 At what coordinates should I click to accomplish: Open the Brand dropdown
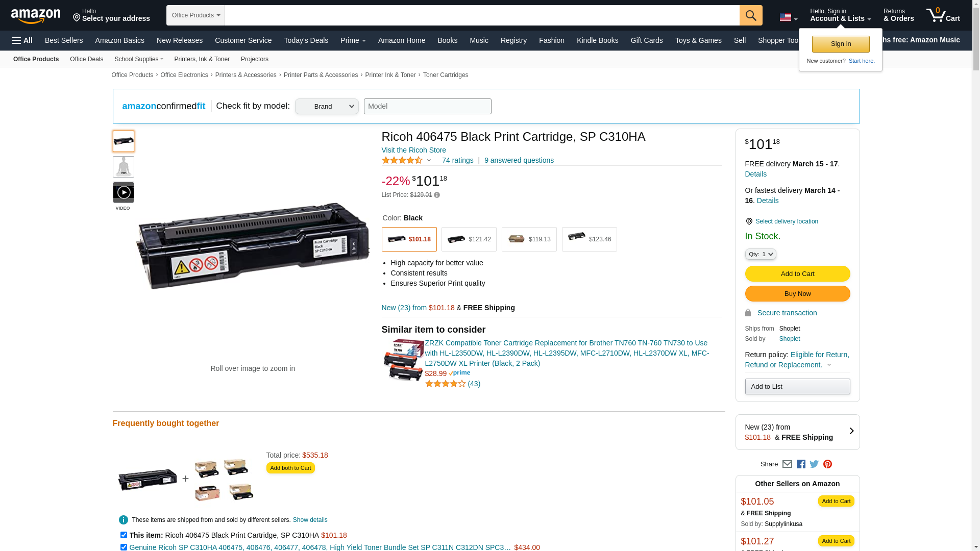pos(327,107)
